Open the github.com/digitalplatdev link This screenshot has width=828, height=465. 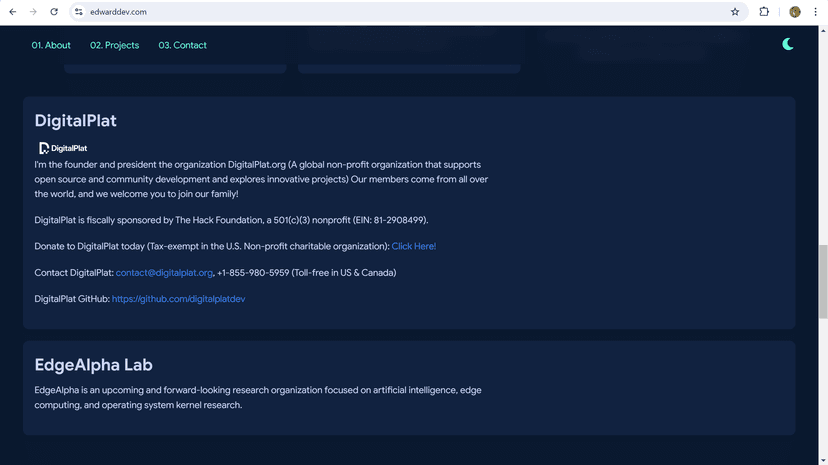pyautogui.click(x=178, y=299)
